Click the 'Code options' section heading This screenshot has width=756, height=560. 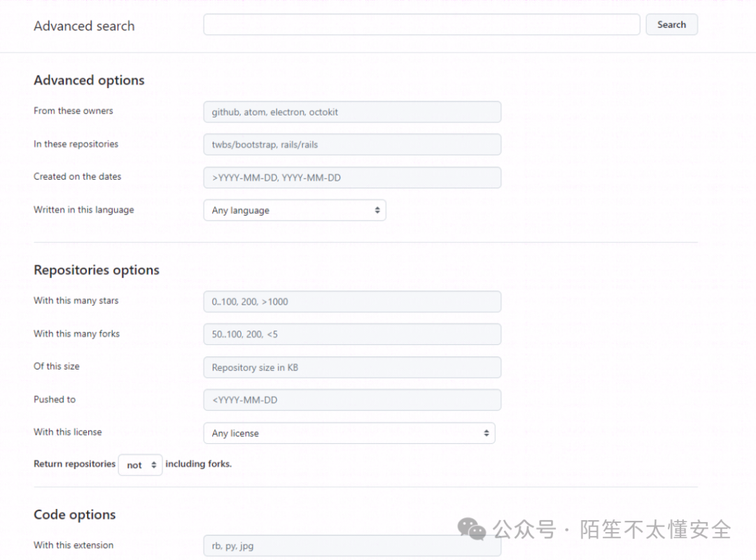click(74, 514)
